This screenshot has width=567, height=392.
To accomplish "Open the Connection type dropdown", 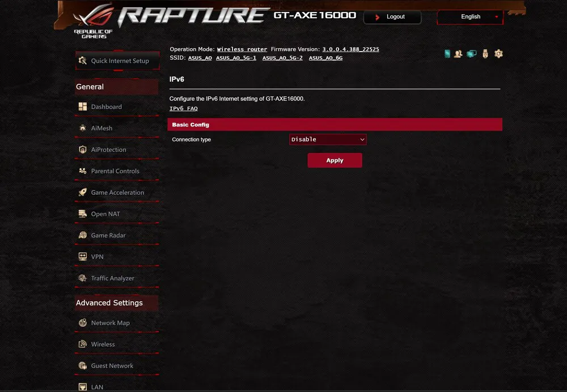I will tap(328, 139).
